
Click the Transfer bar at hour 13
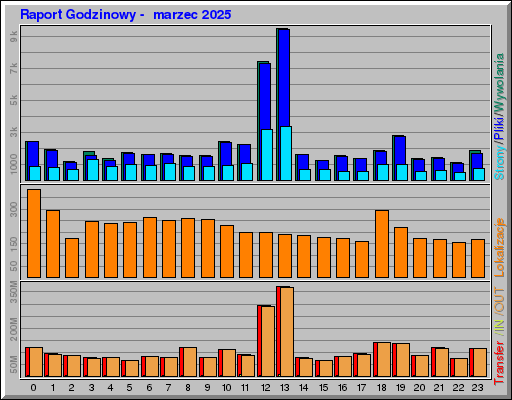click(285, 332)
